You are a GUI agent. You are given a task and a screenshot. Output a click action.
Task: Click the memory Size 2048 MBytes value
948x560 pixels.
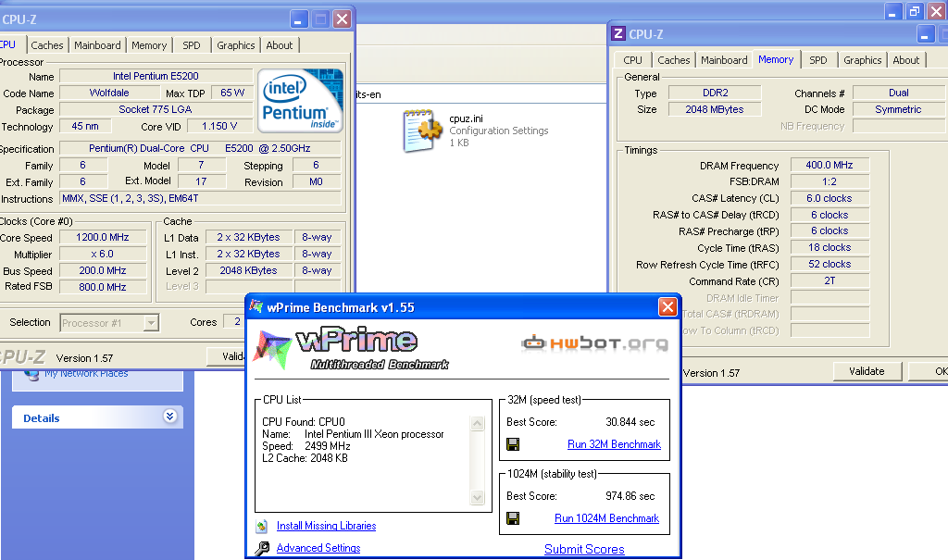(715, 109)
